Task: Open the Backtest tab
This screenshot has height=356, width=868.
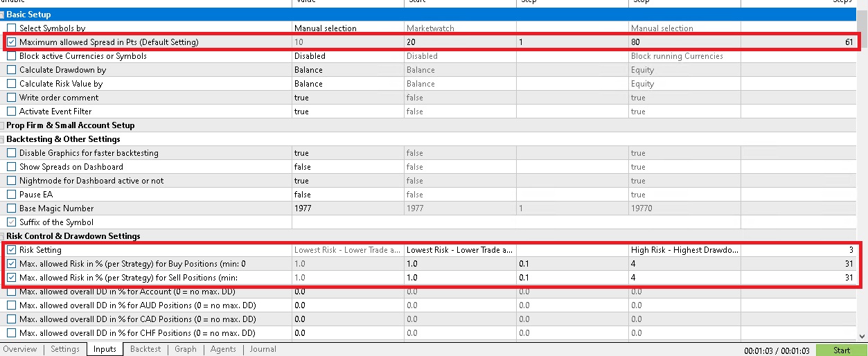Action: [x=145, y=350]
